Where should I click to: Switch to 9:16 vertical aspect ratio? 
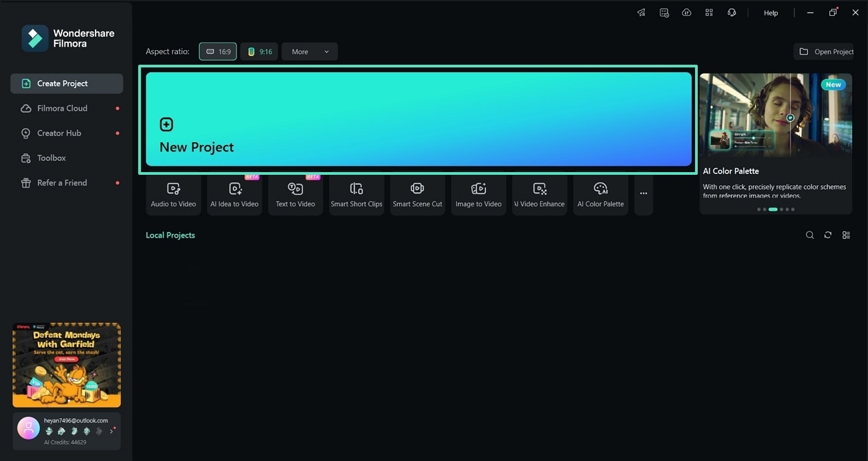259,51
